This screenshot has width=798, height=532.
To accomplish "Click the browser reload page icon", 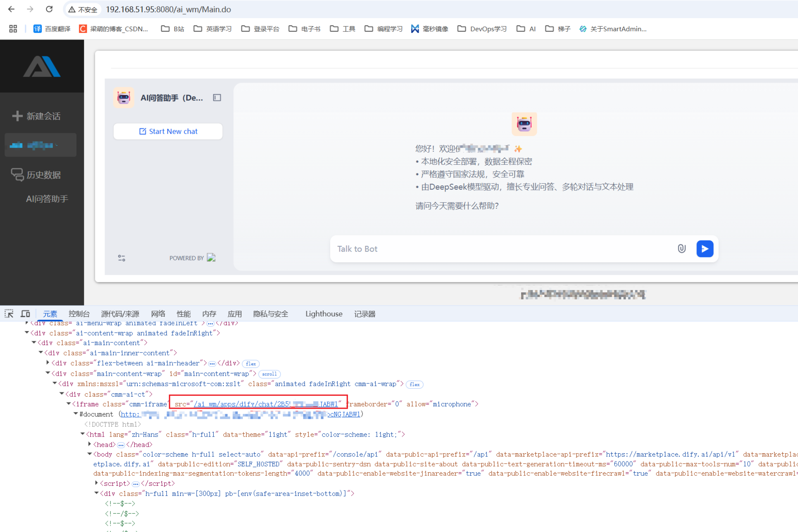I will coord(49,9).
